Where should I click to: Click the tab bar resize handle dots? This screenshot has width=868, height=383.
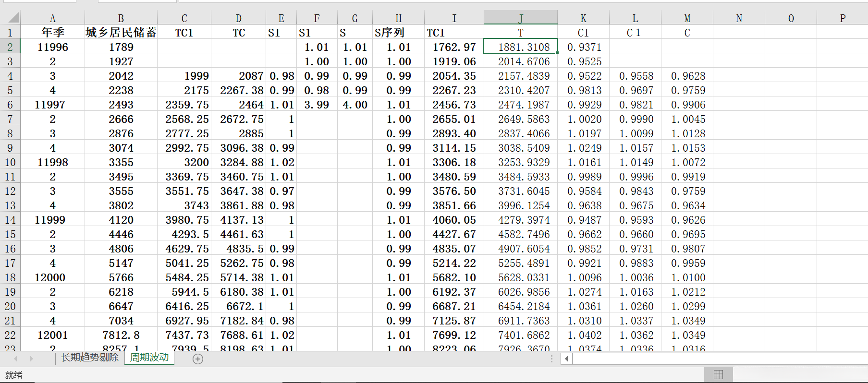click(x=551, y=359)
